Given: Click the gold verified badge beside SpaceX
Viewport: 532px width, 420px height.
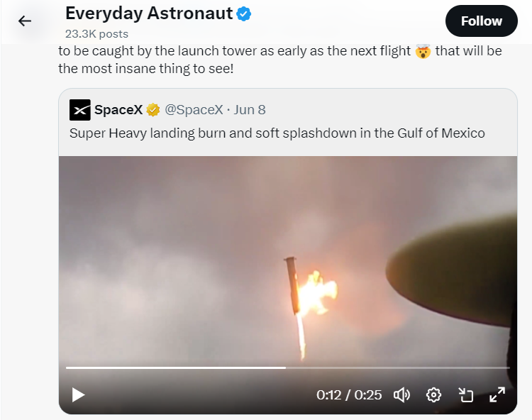Looking at the screenshot, I should tap(153, 110).
